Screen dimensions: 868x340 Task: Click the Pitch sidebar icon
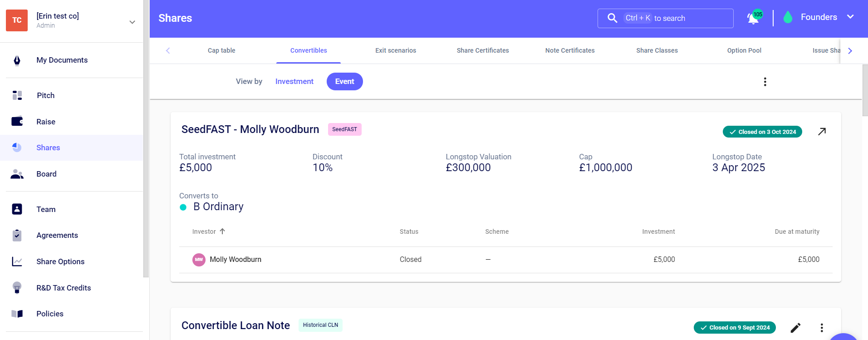[17, 95]
